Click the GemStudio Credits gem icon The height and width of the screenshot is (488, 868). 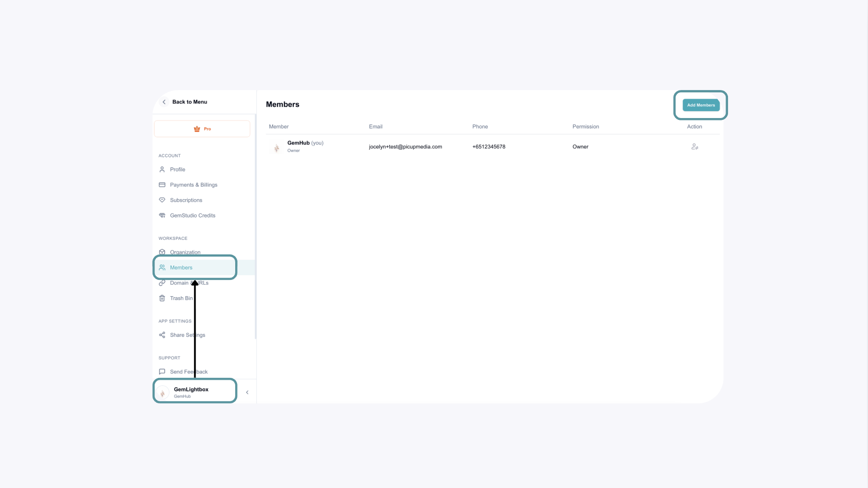point(162,216)
